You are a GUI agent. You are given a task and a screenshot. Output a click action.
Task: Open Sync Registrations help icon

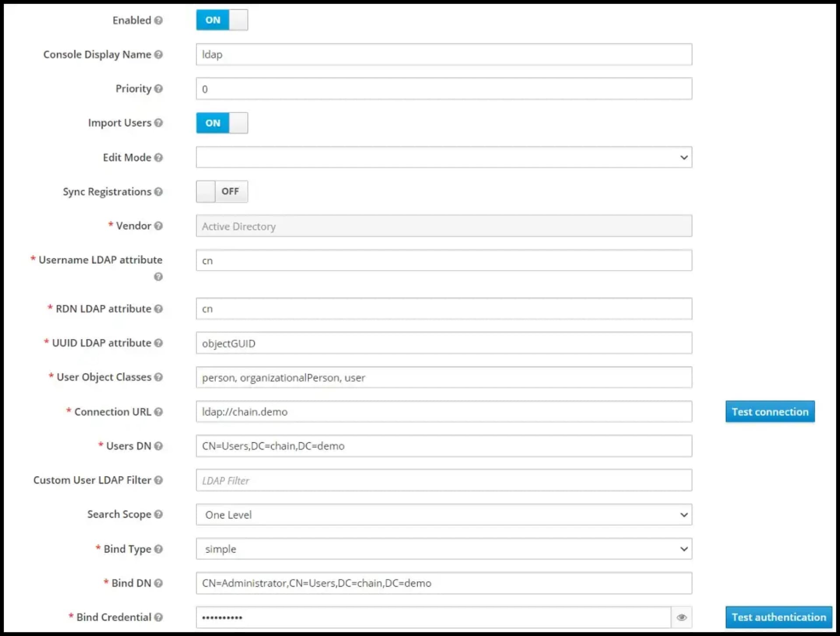(158, 191)
